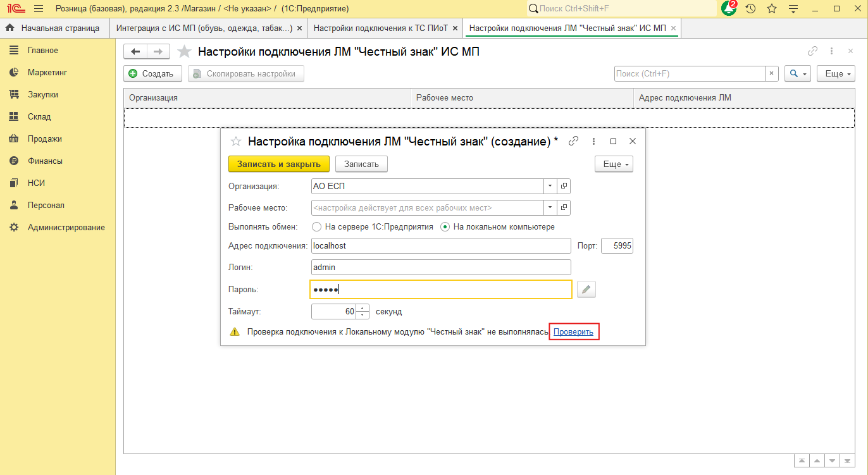
Task: Expand the Рабочее место dropdown list
Action: (x=550, y=207)
